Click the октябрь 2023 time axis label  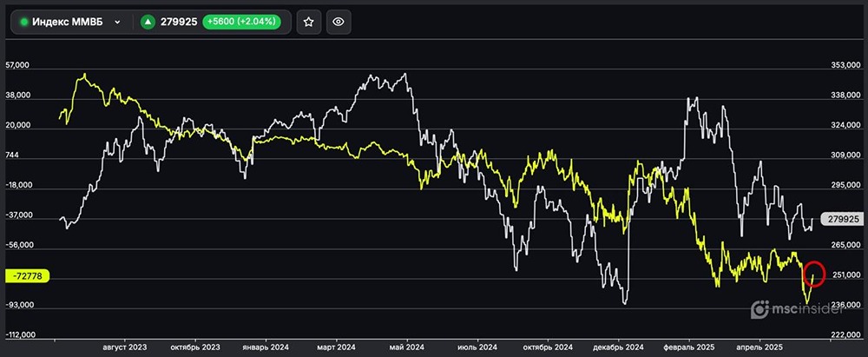pos(195,347)
